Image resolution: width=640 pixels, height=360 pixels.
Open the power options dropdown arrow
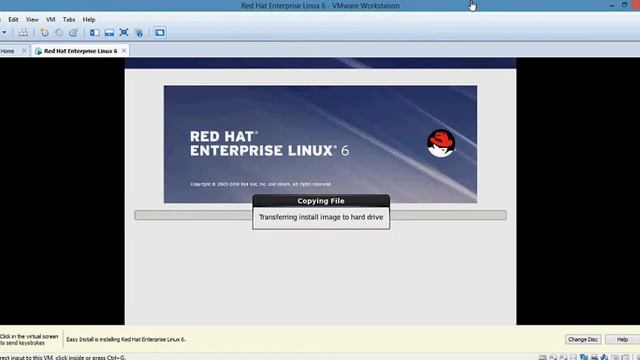pyautogui.click(x=4, y=33)
